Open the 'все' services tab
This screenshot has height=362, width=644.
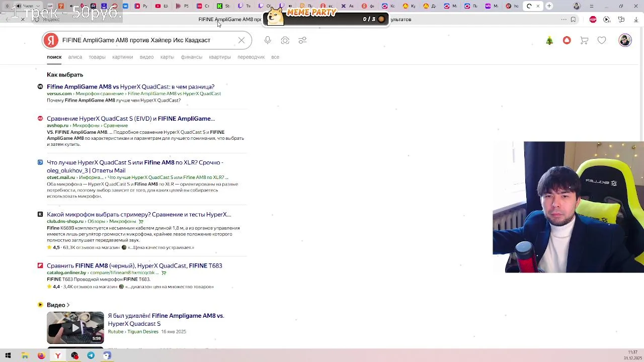pyautogui.click(x=275, y=57)
